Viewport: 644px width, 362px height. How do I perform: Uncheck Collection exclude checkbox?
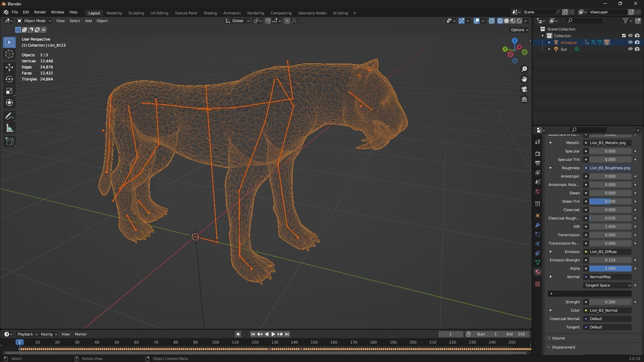624,36
